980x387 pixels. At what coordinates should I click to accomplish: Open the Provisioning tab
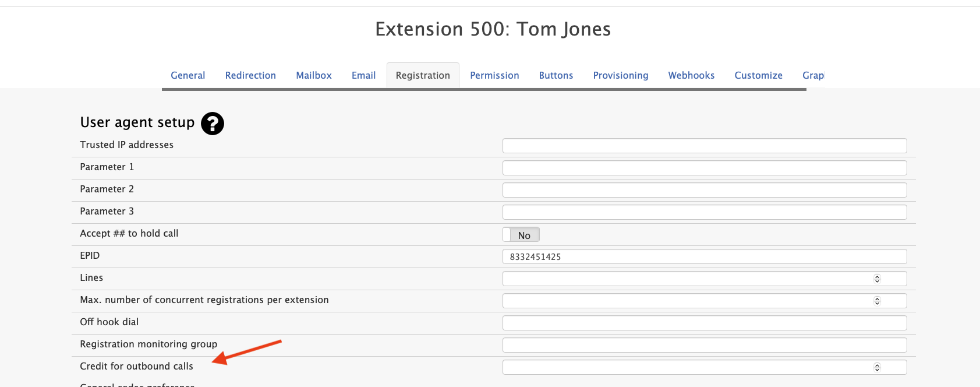click(x=621, y=75)
